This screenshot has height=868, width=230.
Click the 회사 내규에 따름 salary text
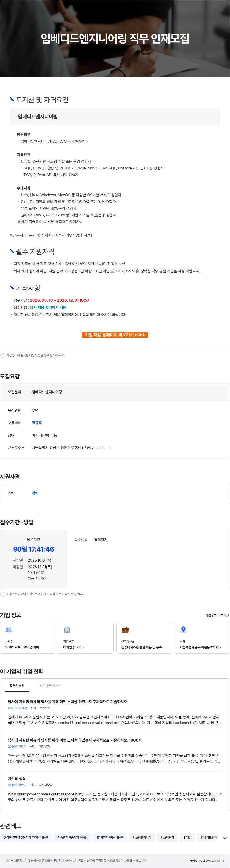45,435
